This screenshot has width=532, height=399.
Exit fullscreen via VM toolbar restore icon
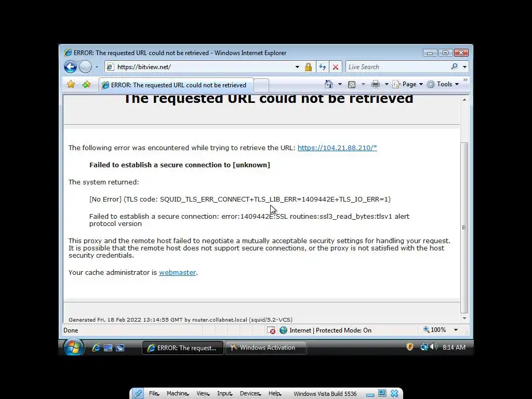pos(382,393)
